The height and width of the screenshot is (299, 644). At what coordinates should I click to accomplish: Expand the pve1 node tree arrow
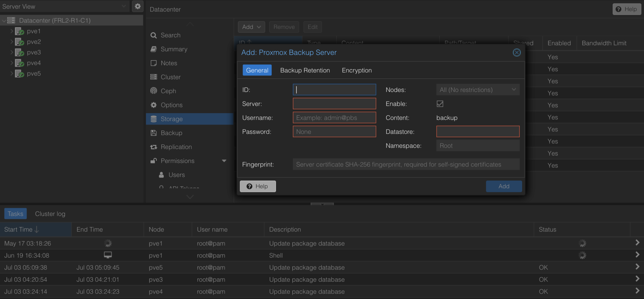click(11, 31)
